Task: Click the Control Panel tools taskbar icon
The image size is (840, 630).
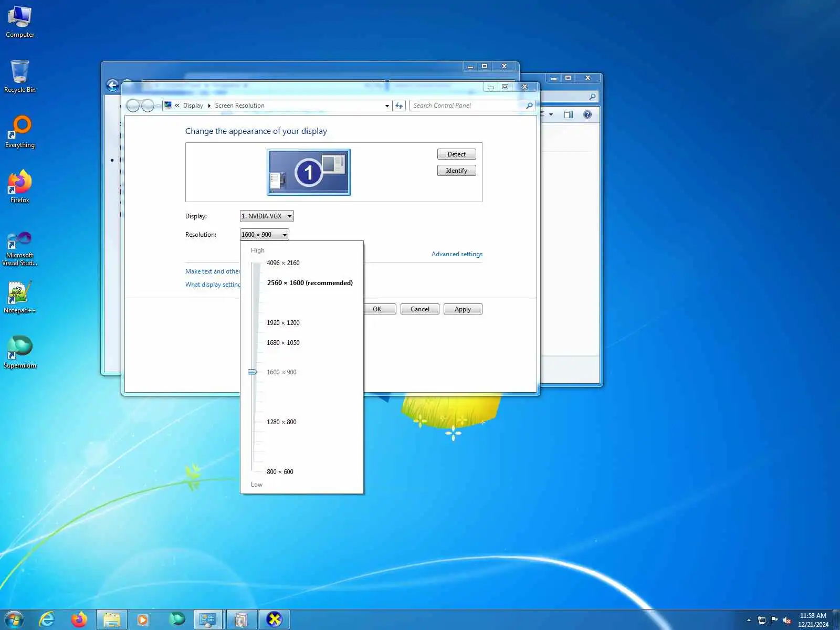Action: pyautogui.click(x=241, y=619)
